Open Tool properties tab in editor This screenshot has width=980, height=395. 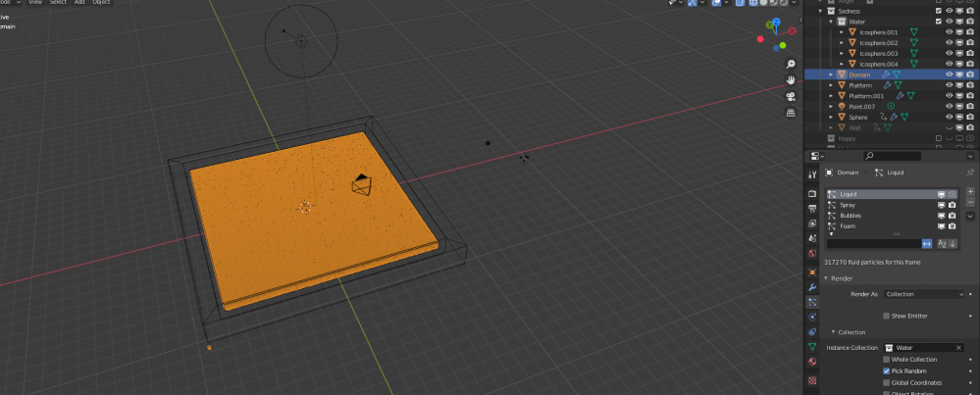click(x=812, y=174)
